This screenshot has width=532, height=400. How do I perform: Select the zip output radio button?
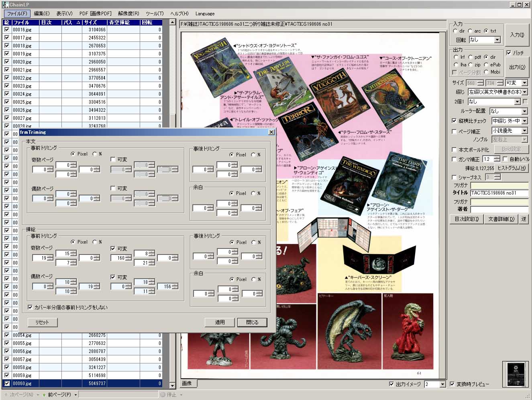coord(471,64)
